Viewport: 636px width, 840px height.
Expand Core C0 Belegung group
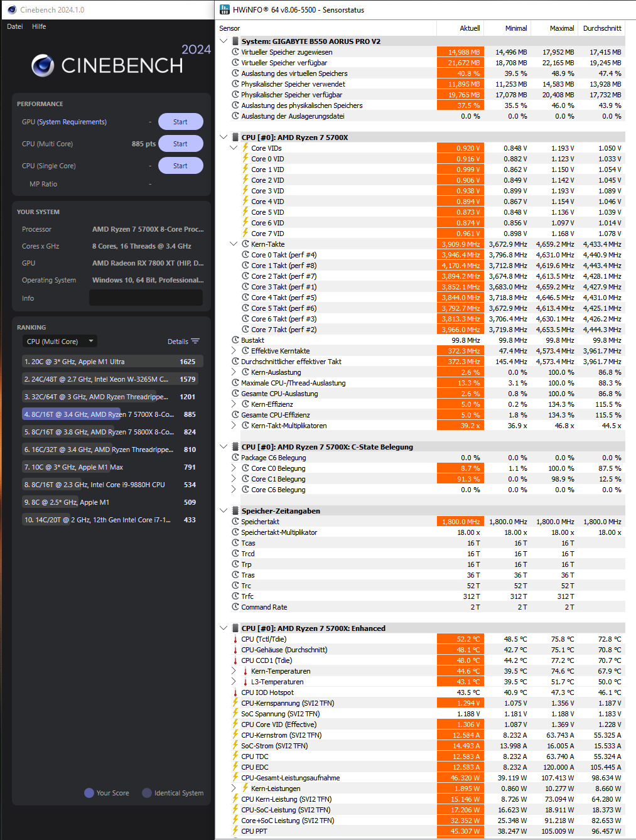(x=234, y=468)
